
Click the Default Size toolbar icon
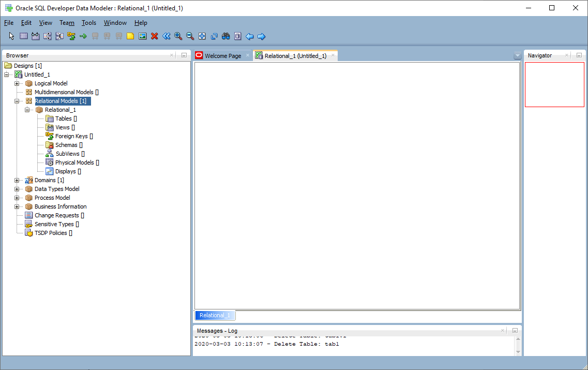point(214,36)
